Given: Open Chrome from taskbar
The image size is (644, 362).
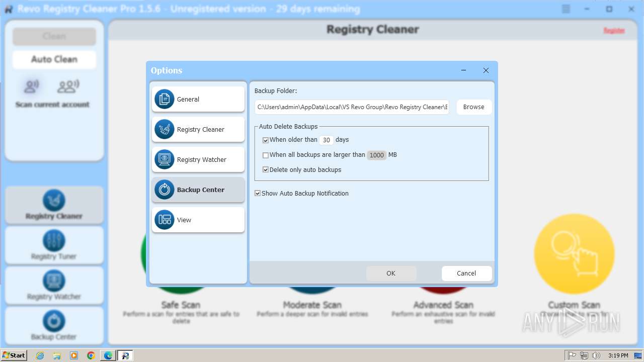Looking at the screenshot, I should coord(91,355).
